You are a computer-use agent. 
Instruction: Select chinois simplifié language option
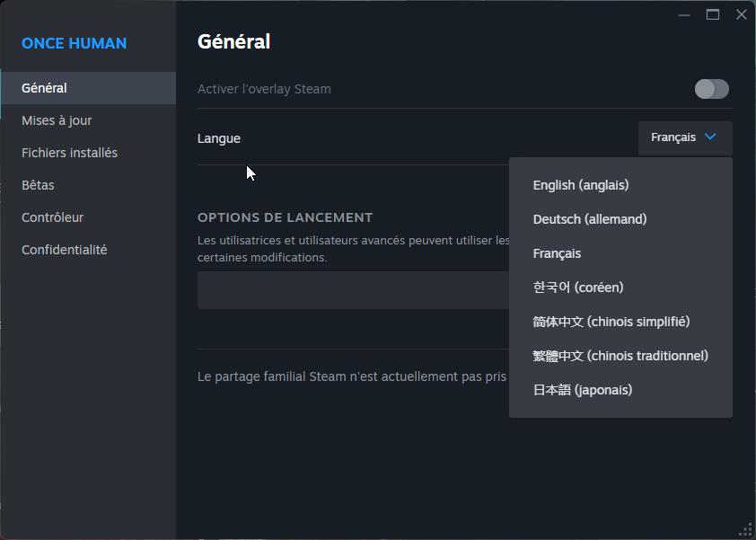point(611,322)
